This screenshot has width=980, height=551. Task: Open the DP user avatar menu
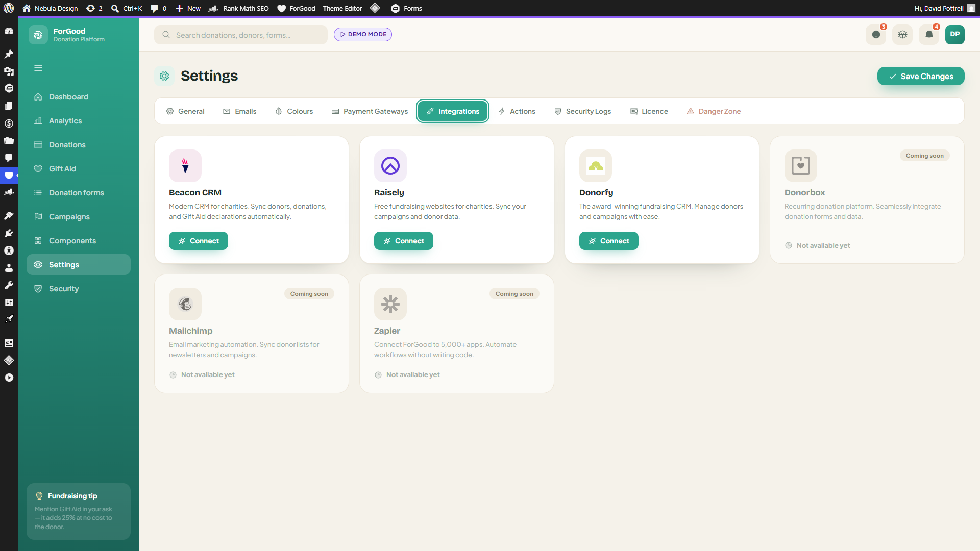click(x=955, y=35)
